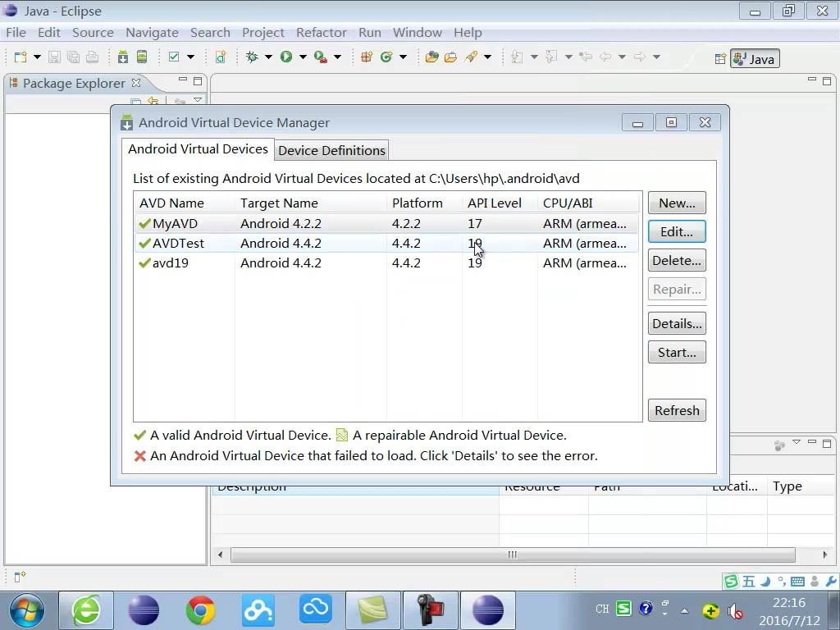Minimize the Package Explorer view
This screenshot has width=840, height=630.
[183, 80]
